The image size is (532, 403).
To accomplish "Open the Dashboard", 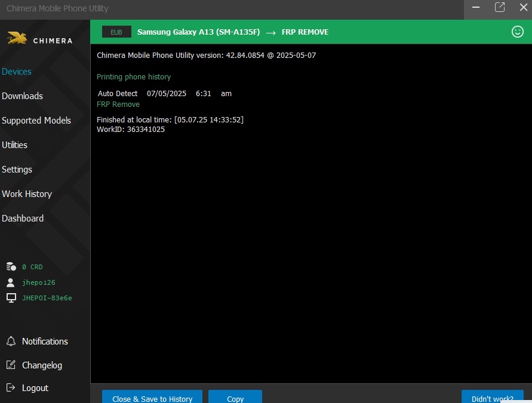I will click(x=23, y=219).
